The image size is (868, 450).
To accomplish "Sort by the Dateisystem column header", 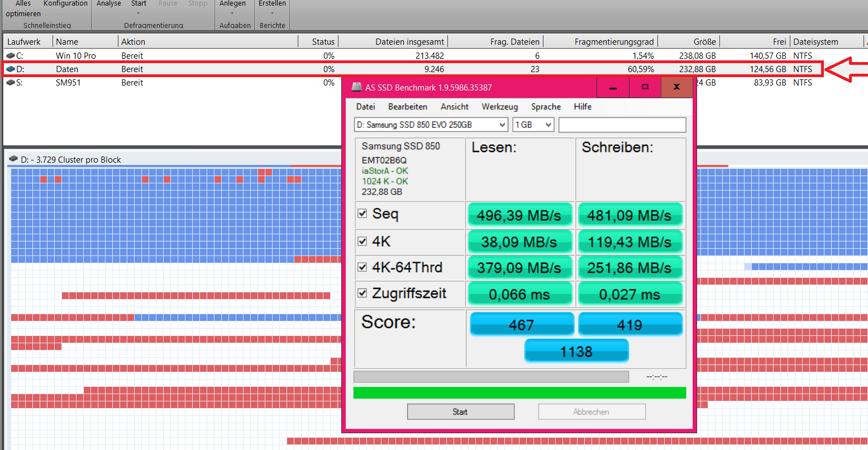I will tap(826, 41).
